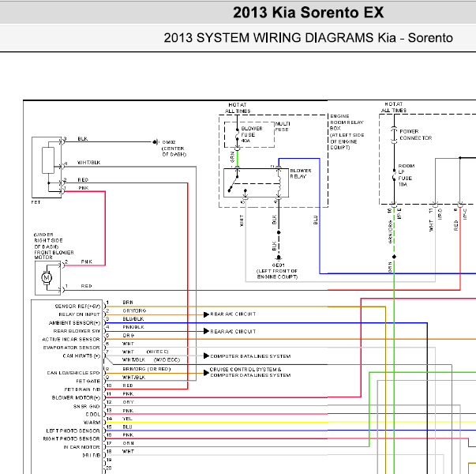The image size is (476, 474).
Task: Click the LEFT PHOTO SENSOR pin label
Action: (73, 431)
